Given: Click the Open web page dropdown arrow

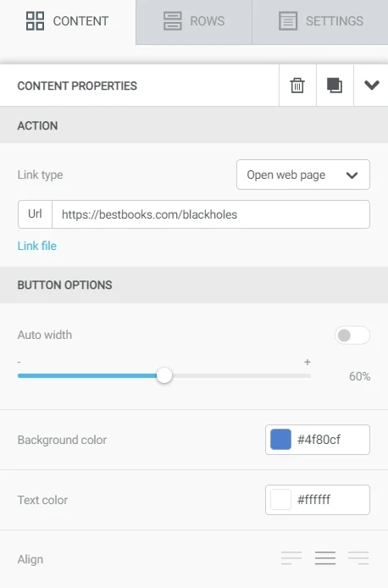Looking at the screenshot, I should click(352, 175).
